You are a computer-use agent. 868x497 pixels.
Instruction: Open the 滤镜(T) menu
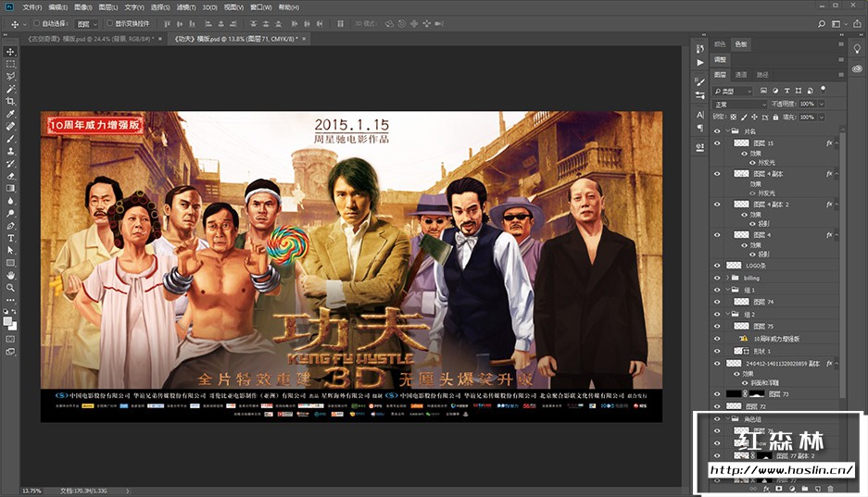[x=186, y=7]
